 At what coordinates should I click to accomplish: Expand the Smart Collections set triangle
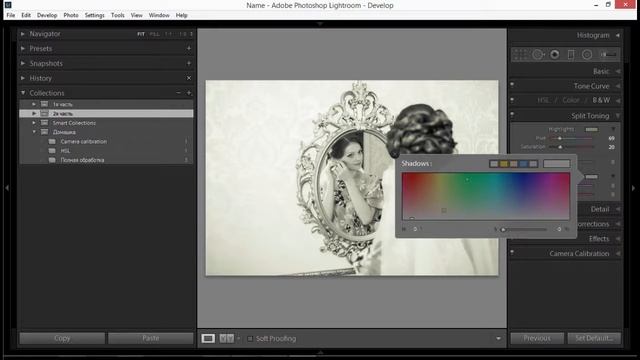pos(34,123)
